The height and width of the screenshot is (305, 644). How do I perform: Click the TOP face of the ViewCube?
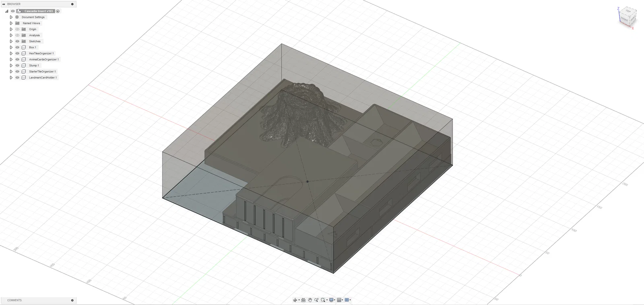(x=628, y=11)
